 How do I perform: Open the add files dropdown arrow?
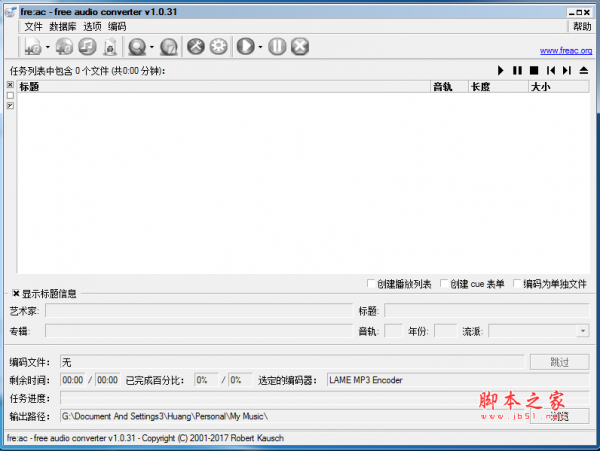point(48,47)
